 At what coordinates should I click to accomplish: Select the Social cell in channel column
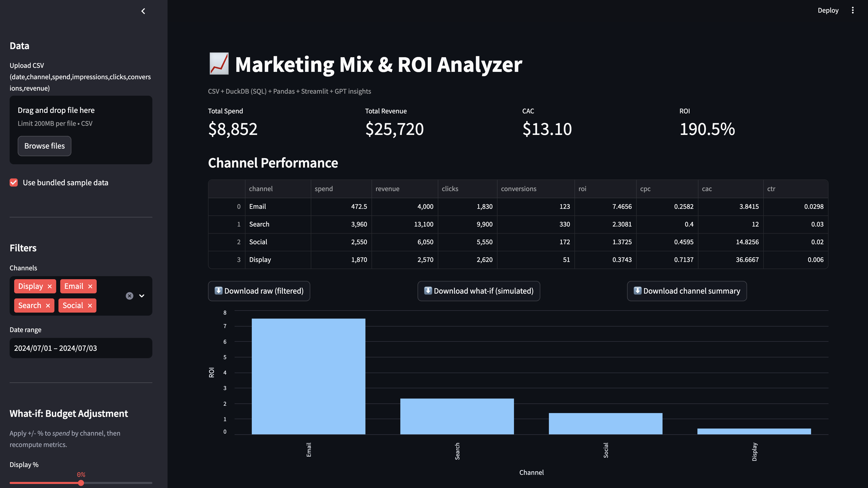click(278, 242)
